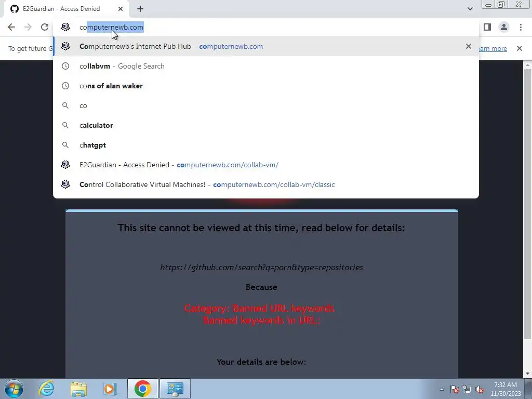
Task: Click the vertical scrollbar thumb
Action: tap(527, 204)
